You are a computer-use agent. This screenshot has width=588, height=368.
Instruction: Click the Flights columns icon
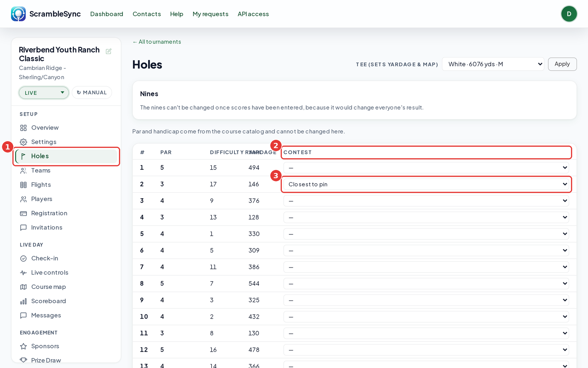coord(24,185)
